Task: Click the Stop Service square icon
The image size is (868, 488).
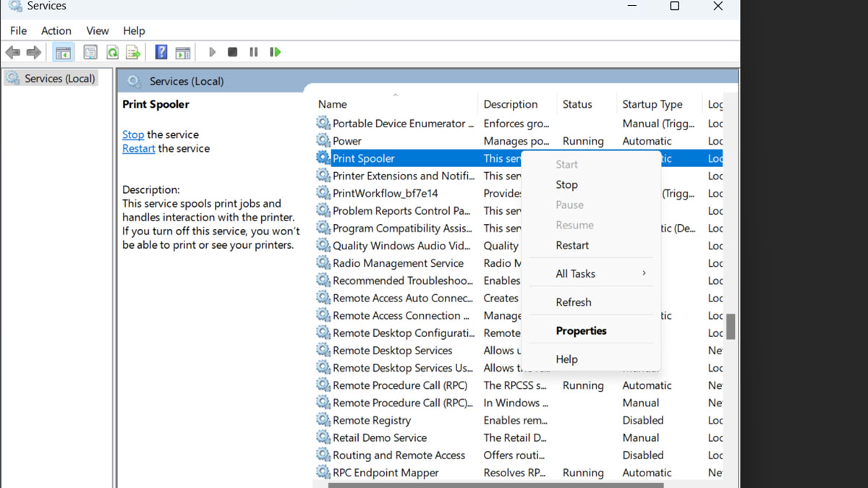Action: pos(232,52)
